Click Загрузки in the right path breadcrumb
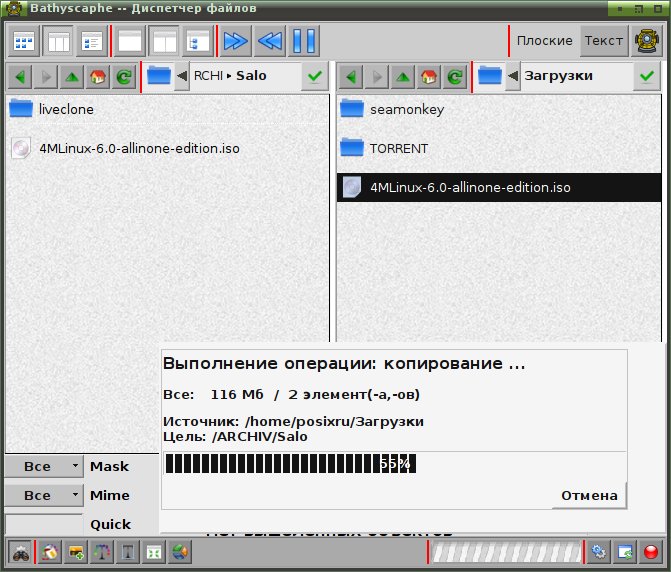Image resolution: width=671 pixels, height=572 pixels. (x=558, y=76)
